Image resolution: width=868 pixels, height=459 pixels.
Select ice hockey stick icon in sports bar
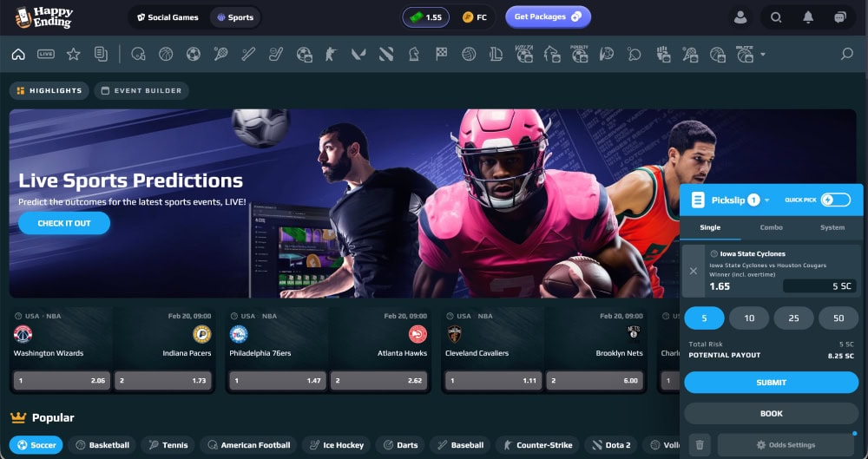276,55
